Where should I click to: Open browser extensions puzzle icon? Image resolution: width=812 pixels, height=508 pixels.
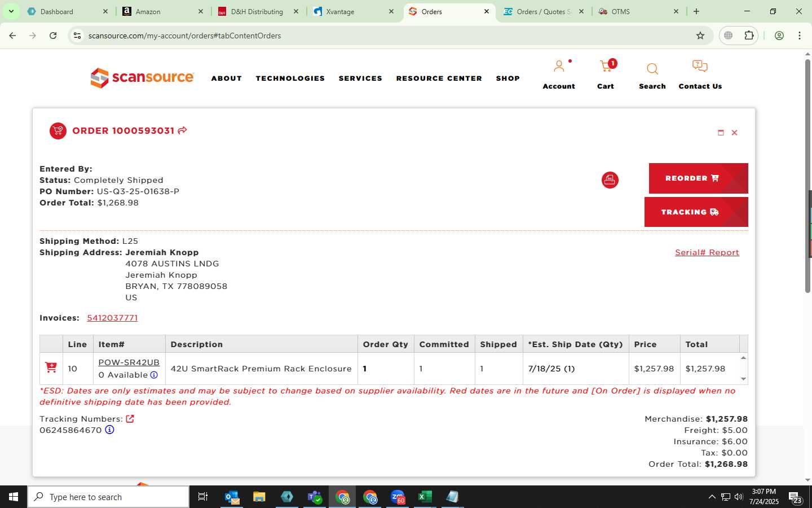coord(749,36)
